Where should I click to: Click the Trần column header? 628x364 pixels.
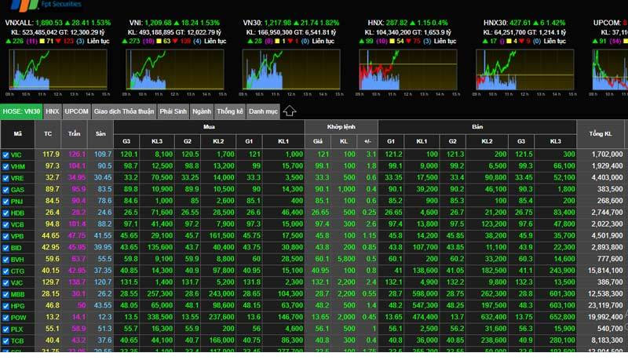point(74,133)
